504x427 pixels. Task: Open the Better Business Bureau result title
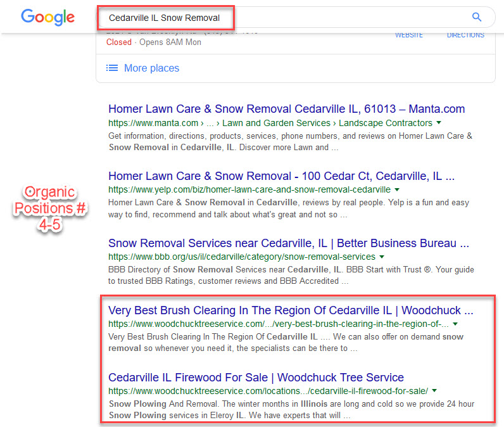(289, 243)
